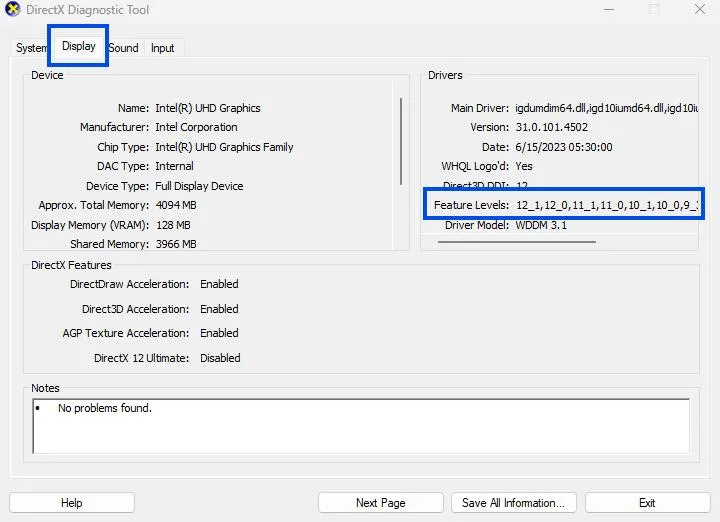The width and height of the screenshot is (720, 522).
Task: Minimize the DirectX Diagnostic Tool window
Action: tap(609, 9)
